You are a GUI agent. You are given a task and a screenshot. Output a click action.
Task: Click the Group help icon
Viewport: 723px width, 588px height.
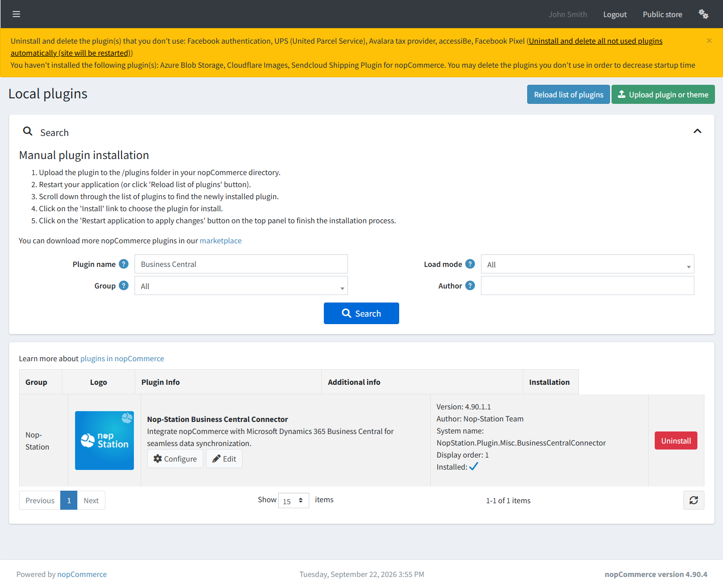coord(124,285)
